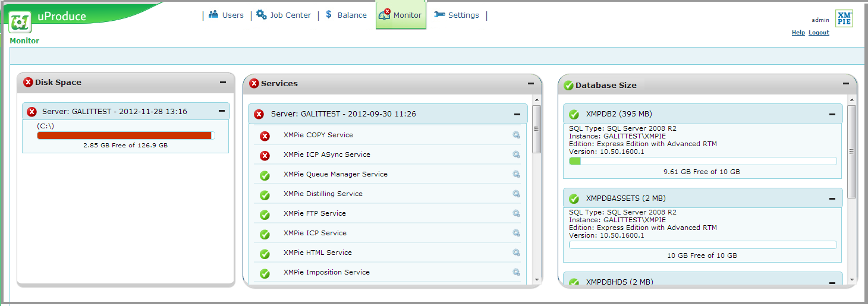Image resolution: width=868 pixels, height=306 pixels.
Task: Click the Database Size scroll up arrow
Action: (851, 100)
